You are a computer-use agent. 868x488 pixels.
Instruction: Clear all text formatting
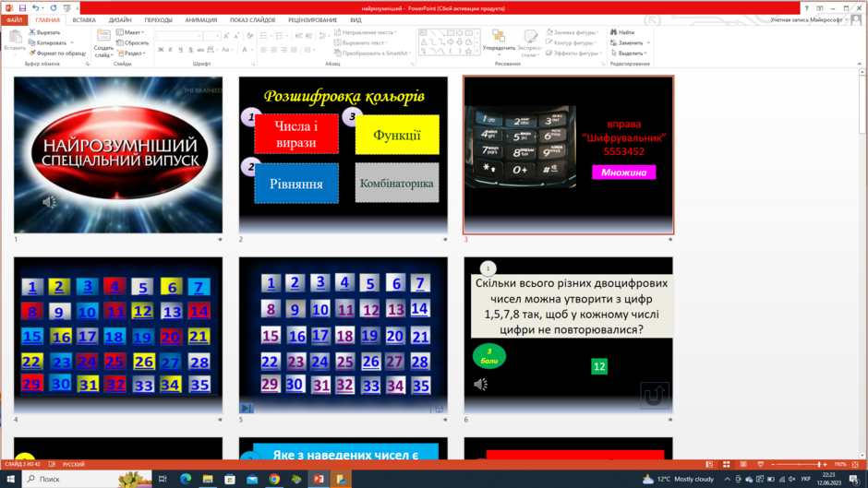250,36
